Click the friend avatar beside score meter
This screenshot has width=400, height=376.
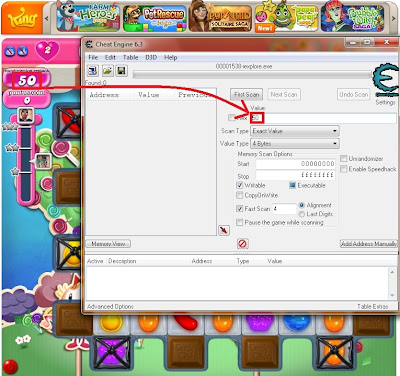coord(43,161)
